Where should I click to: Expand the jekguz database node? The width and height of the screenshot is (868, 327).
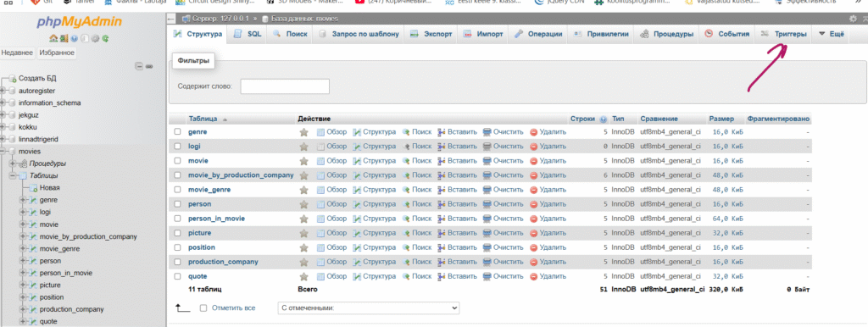(x=3, y=114)
